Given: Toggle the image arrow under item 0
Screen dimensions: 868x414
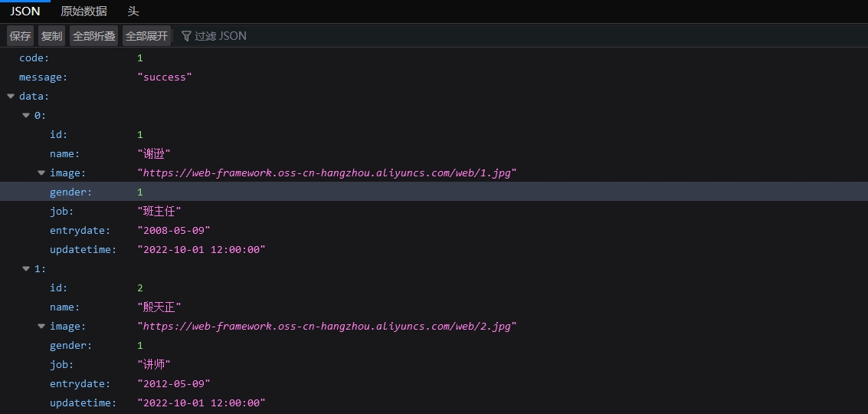Looking at the screenshot, I should point(41,173).
